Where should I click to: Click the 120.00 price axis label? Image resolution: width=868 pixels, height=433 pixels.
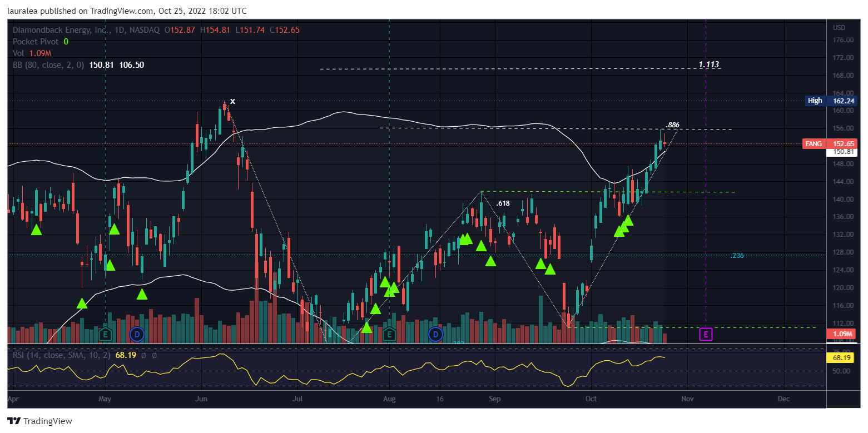843,288
